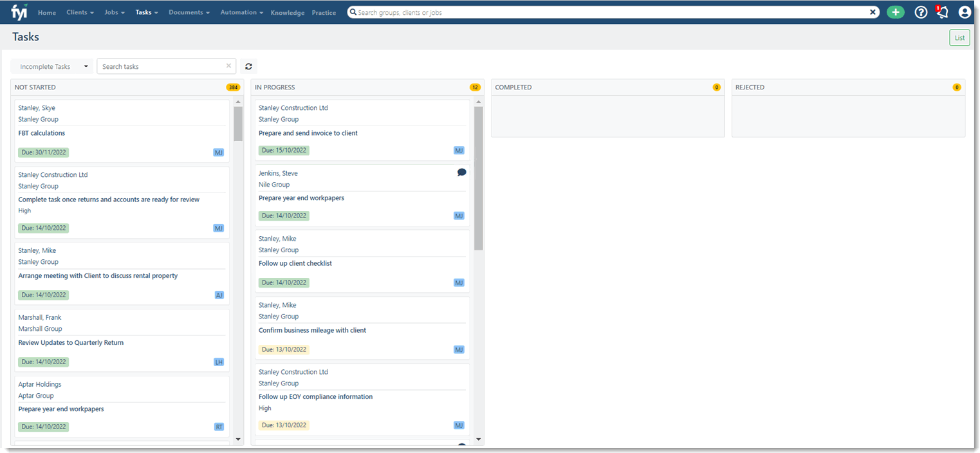Open help via the question mark icon

(921, 12)
